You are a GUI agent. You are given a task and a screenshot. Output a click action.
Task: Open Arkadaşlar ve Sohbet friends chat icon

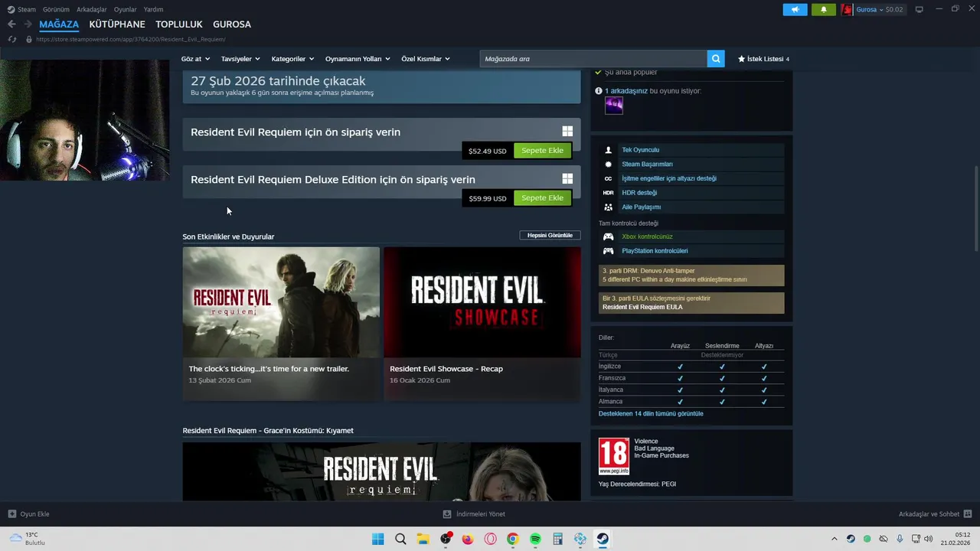(x=967, y=514)
